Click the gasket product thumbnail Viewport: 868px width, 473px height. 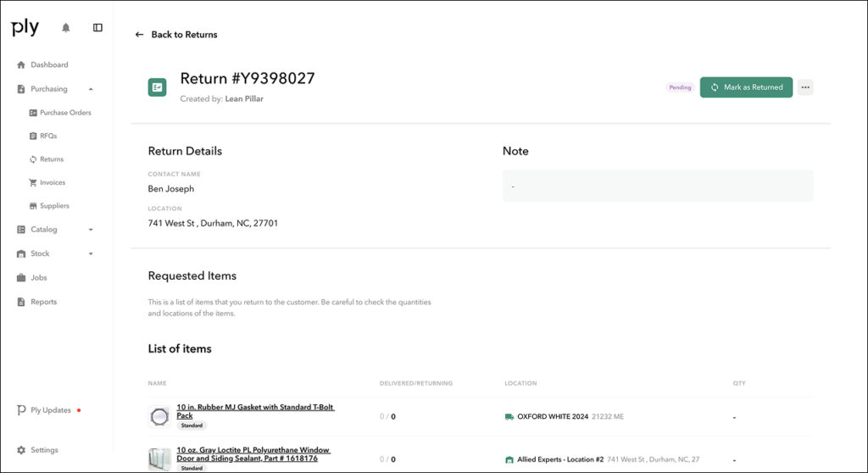point(159,416)
